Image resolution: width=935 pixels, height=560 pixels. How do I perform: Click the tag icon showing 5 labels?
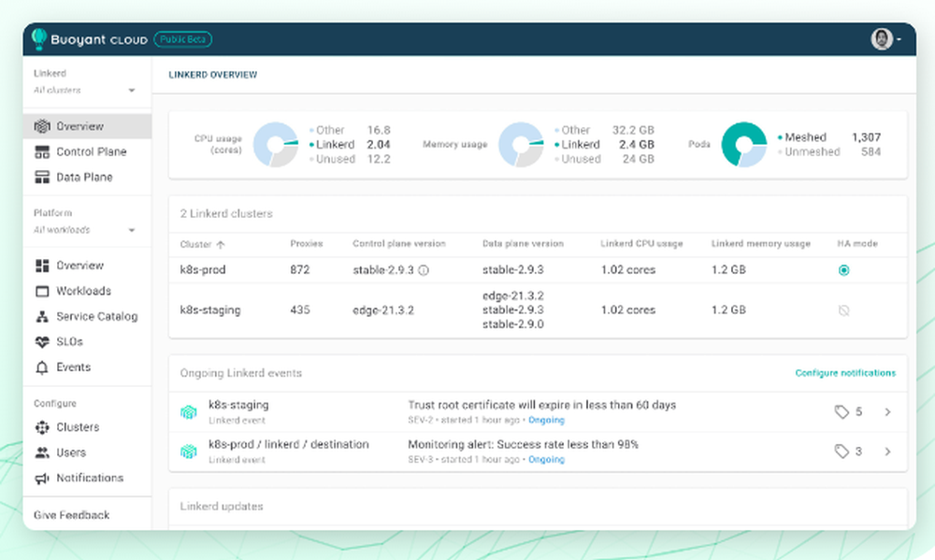click(842, 411)
